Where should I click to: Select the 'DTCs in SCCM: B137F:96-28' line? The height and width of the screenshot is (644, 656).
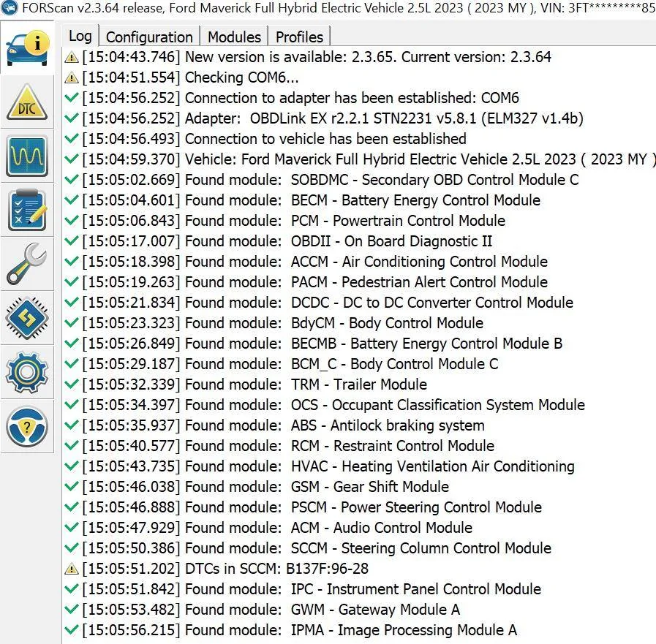(x=225, y=569)
